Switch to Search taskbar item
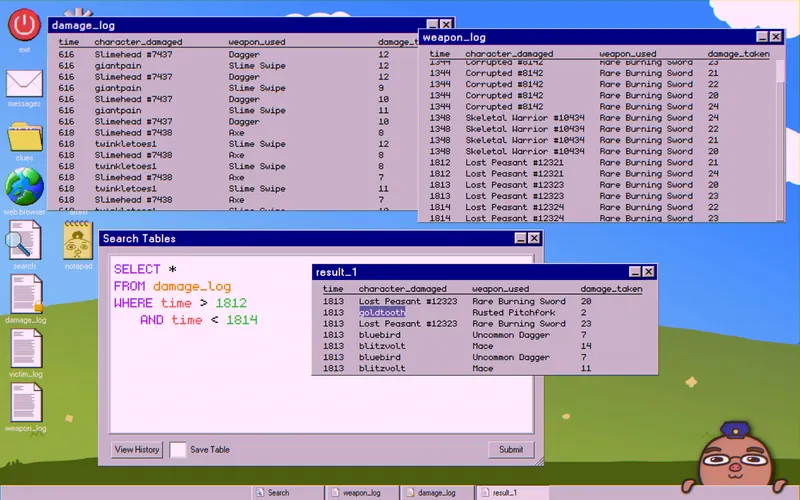Screen dimensions: 800x500 click(287, 493)
